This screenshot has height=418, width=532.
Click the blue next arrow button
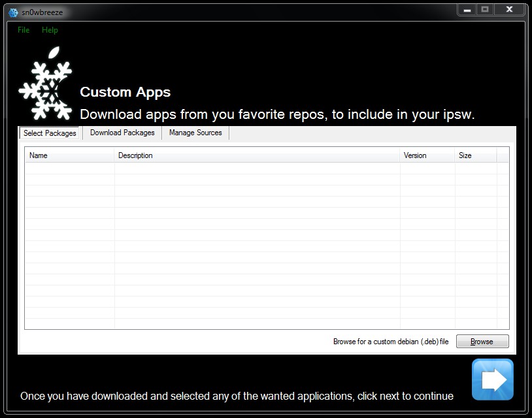pyautogui.click(x=493, y=379)
